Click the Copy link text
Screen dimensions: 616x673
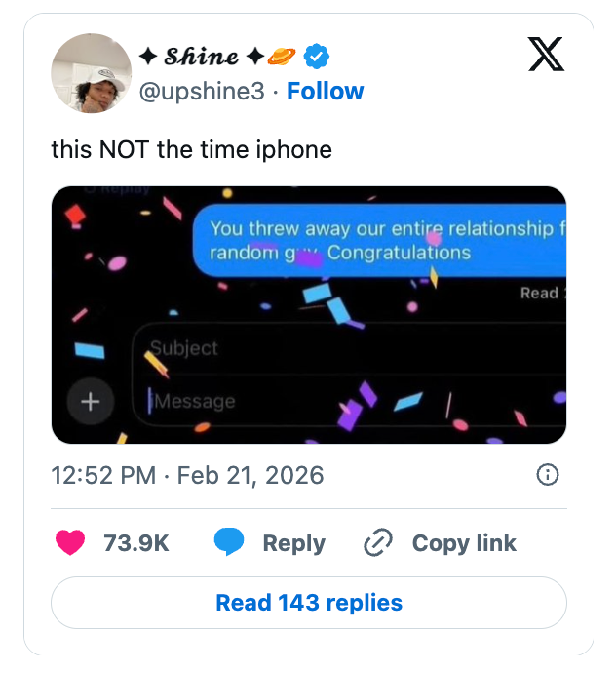464,543
